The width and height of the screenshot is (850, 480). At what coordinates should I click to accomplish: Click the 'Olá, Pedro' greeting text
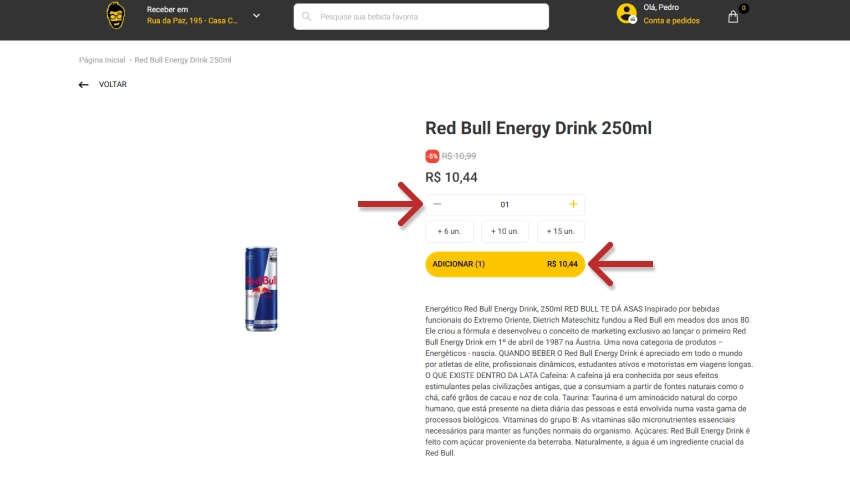coord(663,8)
